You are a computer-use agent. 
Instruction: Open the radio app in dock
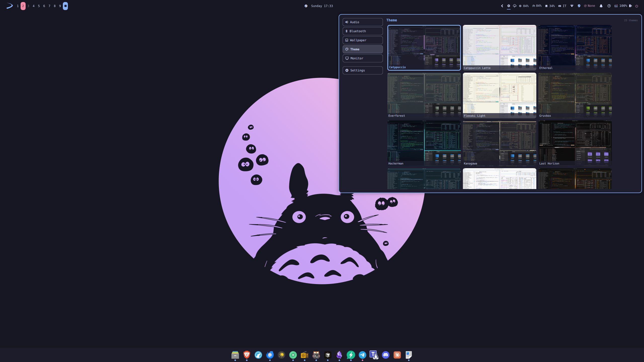305,355
